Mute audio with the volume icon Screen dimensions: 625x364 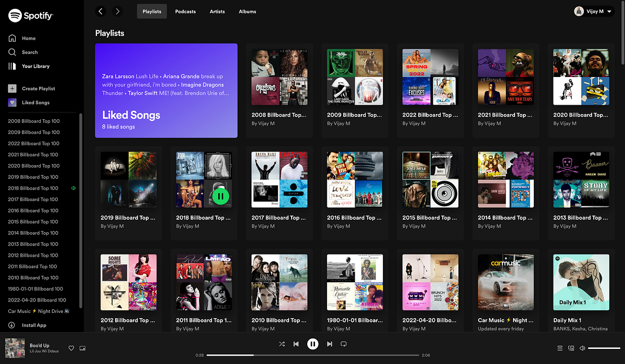point(582,348)
